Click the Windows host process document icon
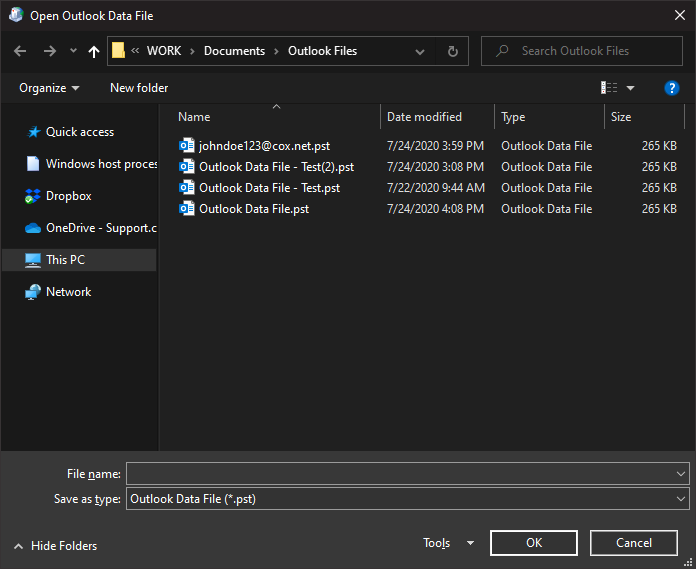This screenshot has width=696, height=569. point(33,164)
